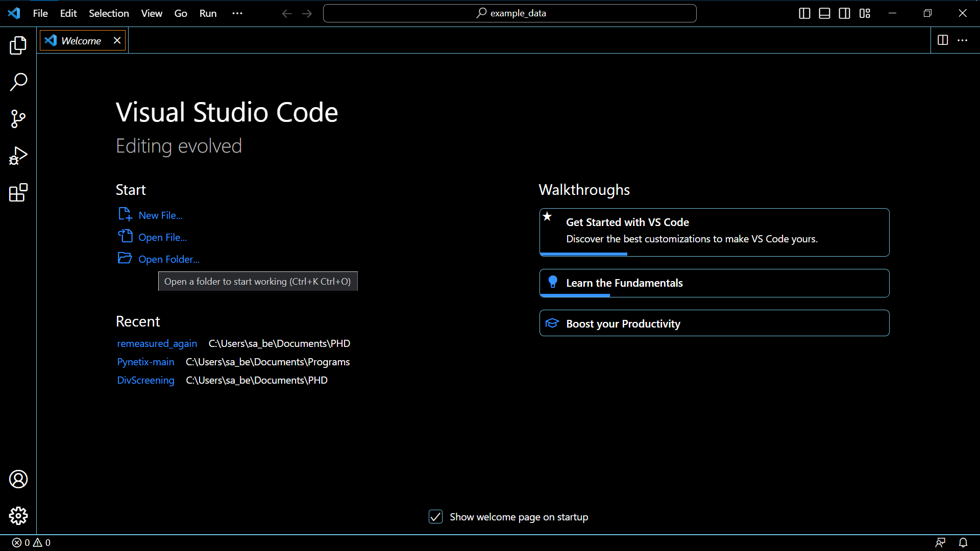Open the Customize Layout options
The width and height of the screenshot is (980, 551).
pyautogui.click(x=865, y=13)
